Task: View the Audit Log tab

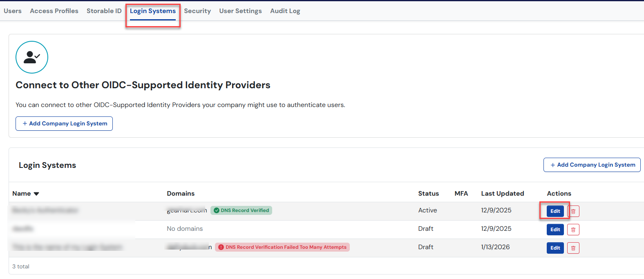Action: (x=285, y=11)
